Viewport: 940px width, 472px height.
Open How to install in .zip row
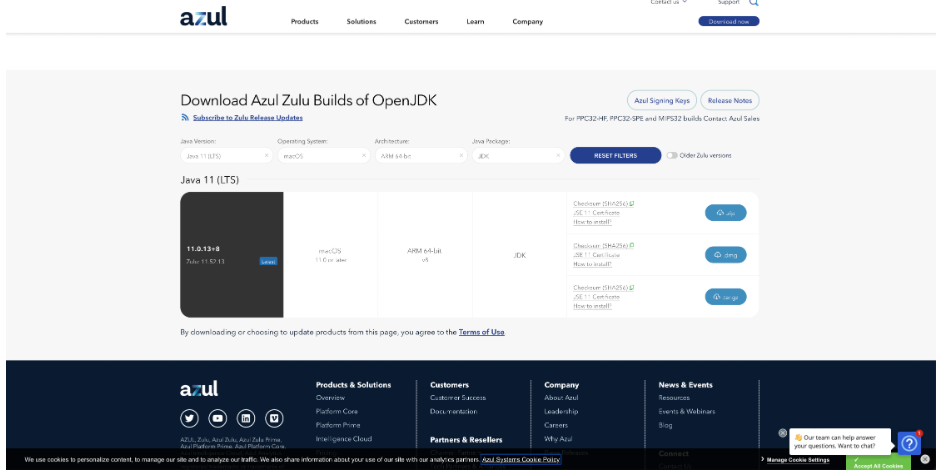[592, 222]
